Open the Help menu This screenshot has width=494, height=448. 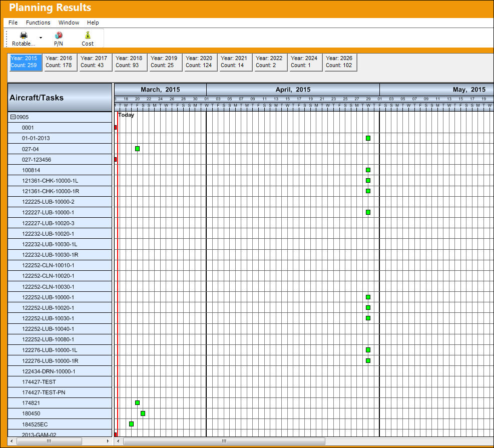pyautogui.click(x=93, y=23)
